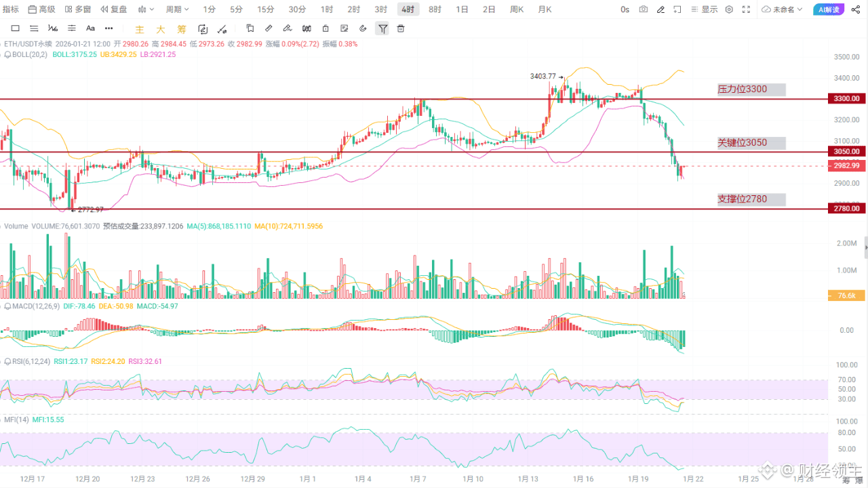The height and width of the screenshot is (488, 868).
Task: Remove drawings with the trash icon
Action: pos(400,28)
